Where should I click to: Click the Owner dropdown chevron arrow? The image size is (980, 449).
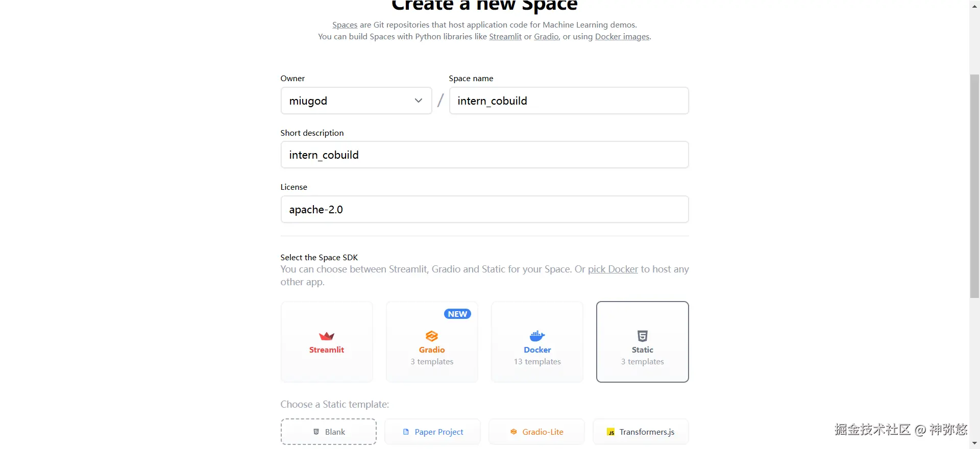tap(419, 101)
